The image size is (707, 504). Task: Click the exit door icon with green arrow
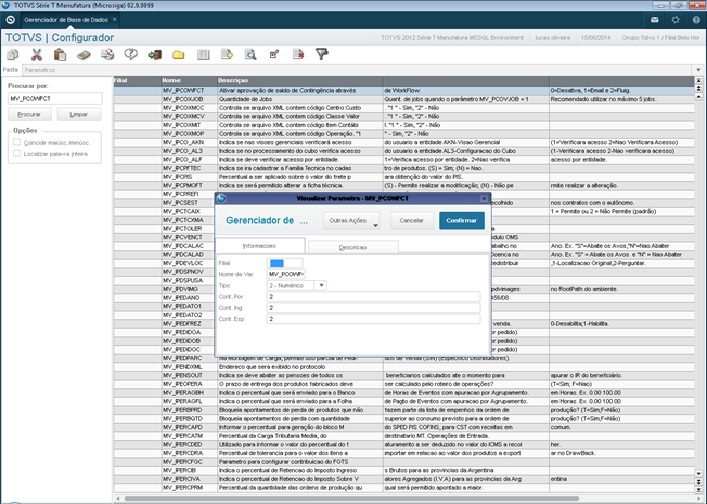click(x=155, y=55)
